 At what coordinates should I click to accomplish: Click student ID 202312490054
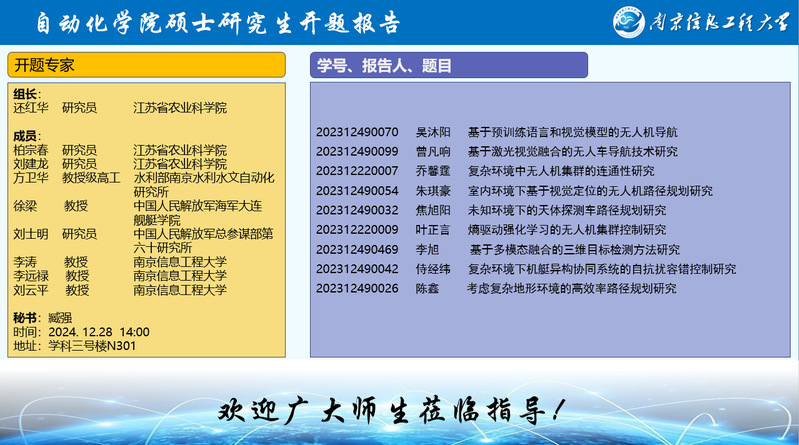point(357,191)
